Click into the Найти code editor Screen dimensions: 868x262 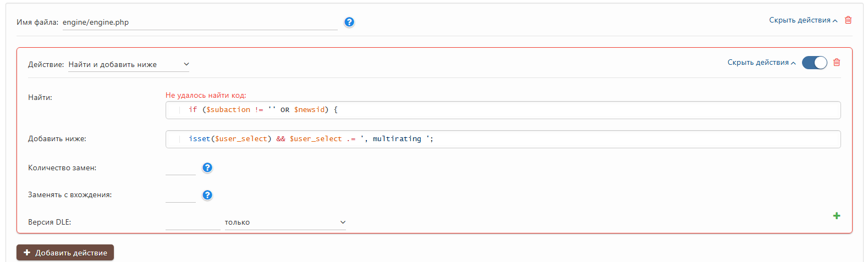(503, 110)
